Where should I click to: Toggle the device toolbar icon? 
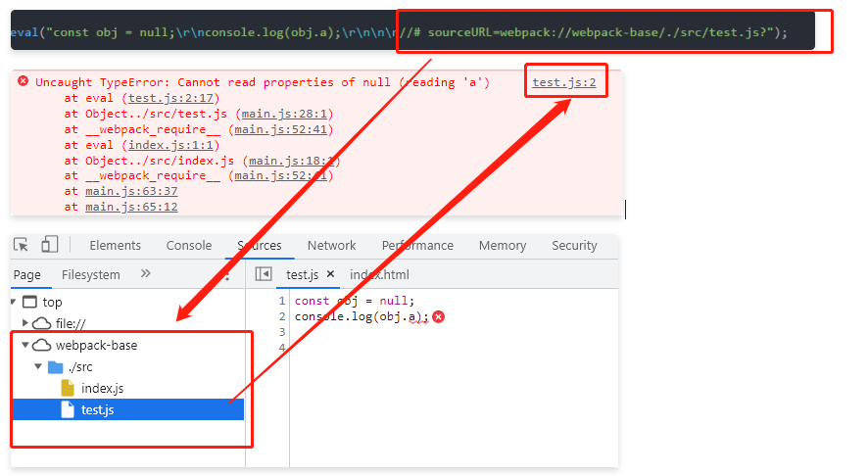[49, 244]
